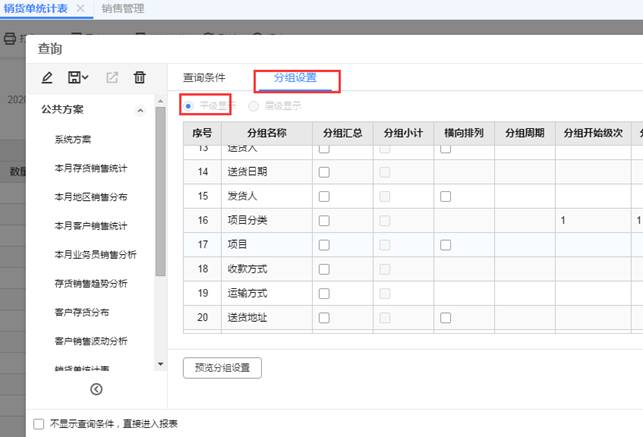643x437 pixels.
Task: Collapse sidebar with the circled left arrow
Action: (96, 389)
